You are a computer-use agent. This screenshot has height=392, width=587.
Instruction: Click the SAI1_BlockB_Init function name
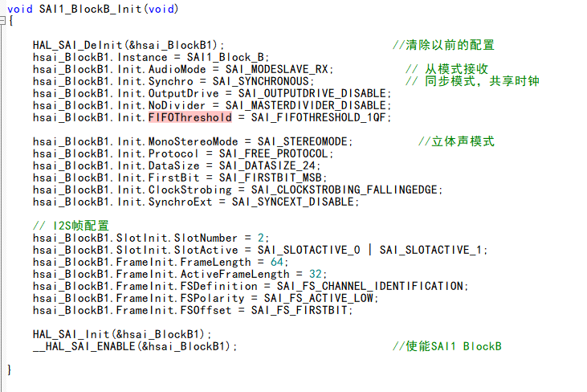click(x=92, y=10)
